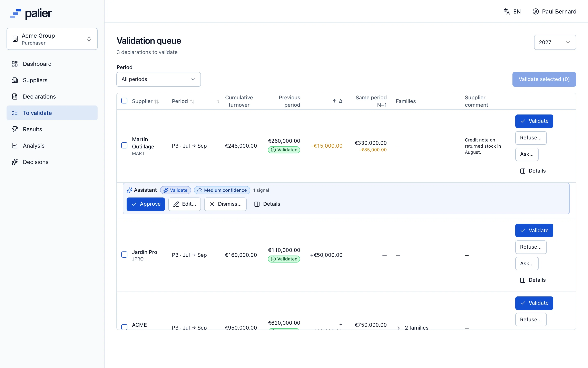588x368 pixels.
Task: Click the Analysis chart icon
Action: point(14,146)
